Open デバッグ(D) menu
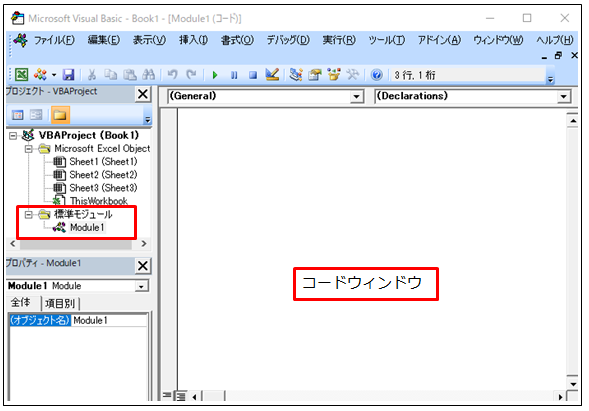This screenshot has width=589, height=411. [288, 40]
